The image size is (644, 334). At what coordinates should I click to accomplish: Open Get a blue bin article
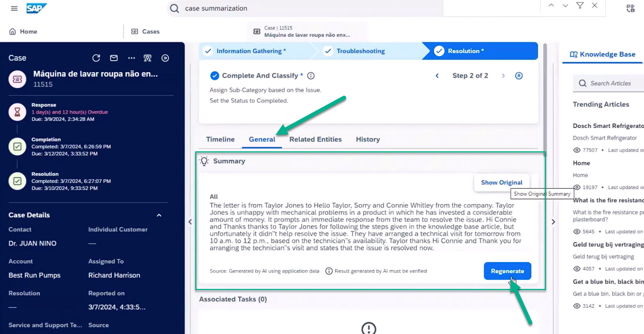coord(608,282)
